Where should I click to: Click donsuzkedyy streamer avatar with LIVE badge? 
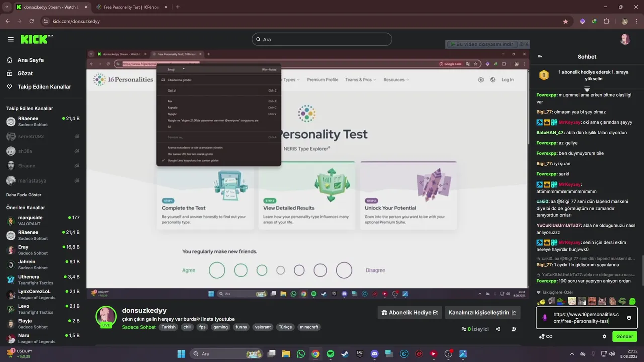pyautogui.click(x=106, y=316)
